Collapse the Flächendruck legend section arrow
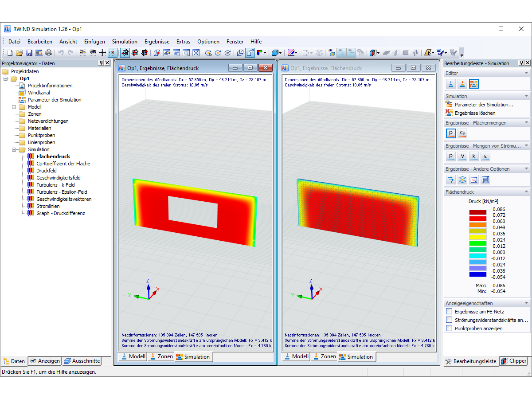This screenshot has width=532, height=399. pyautogui.click(x=526, y=192)
